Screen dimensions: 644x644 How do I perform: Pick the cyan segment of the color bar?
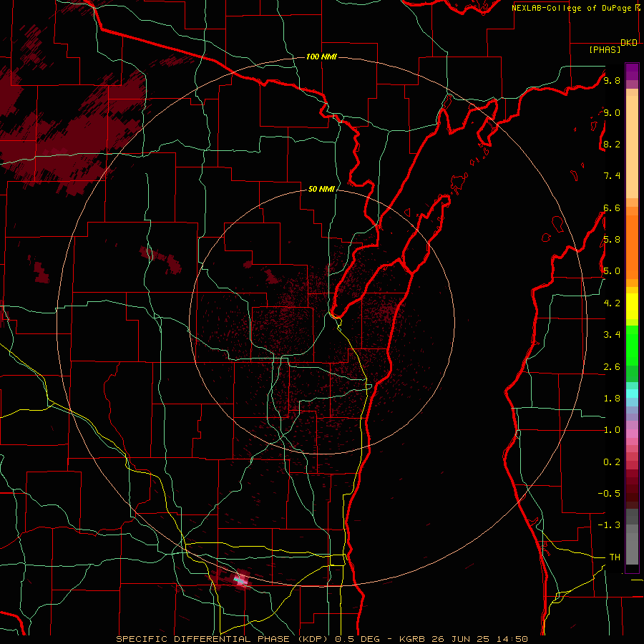[632, 394]
